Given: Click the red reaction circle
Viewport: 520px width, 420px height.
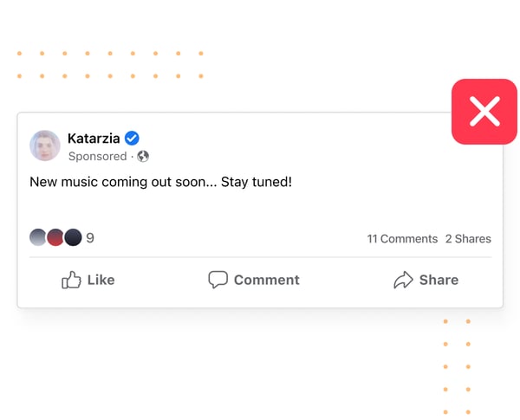Looking at the screenshot, I should (55, 237).
